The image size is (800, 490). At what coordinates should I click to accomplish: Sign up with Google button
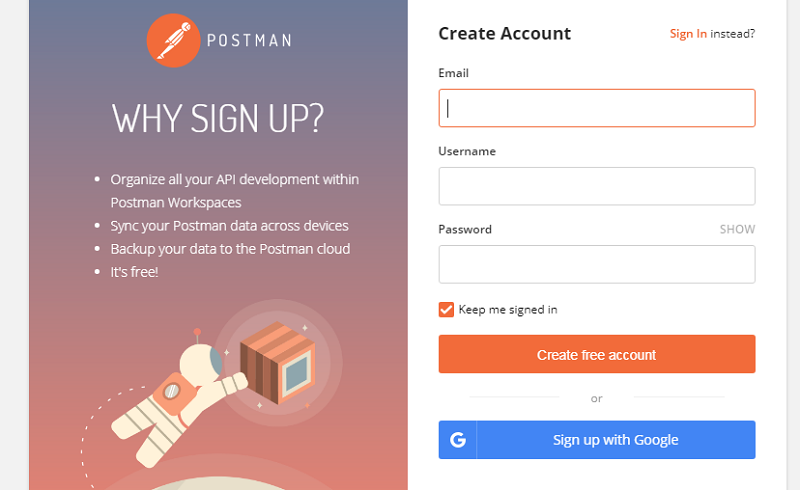coord(597,439)
